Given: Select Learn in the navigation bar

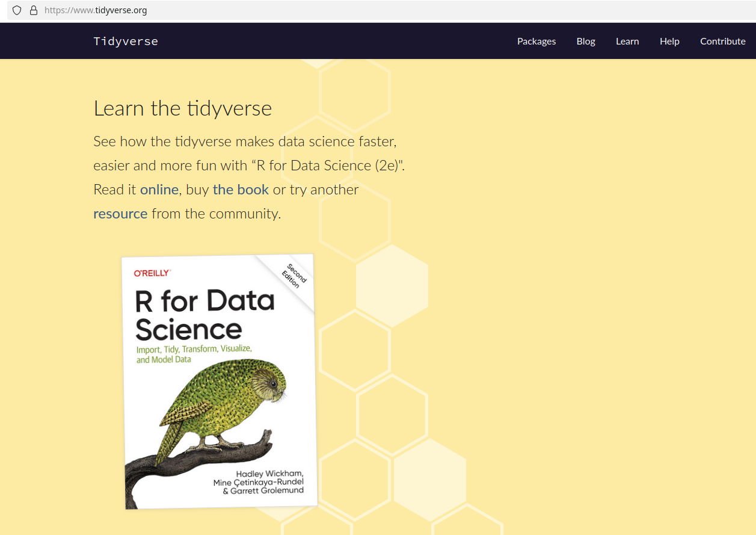Looking at the screenshot, I should point(627,41).
